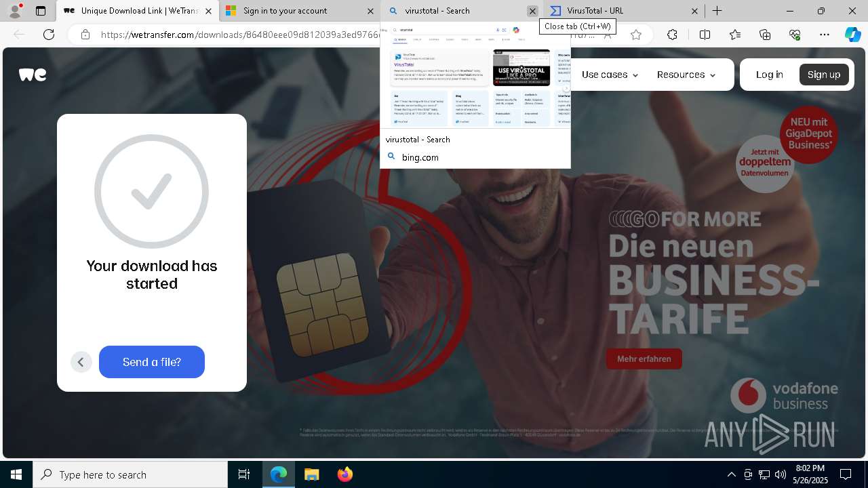Open the taskbar clock and date

(810, 474)
